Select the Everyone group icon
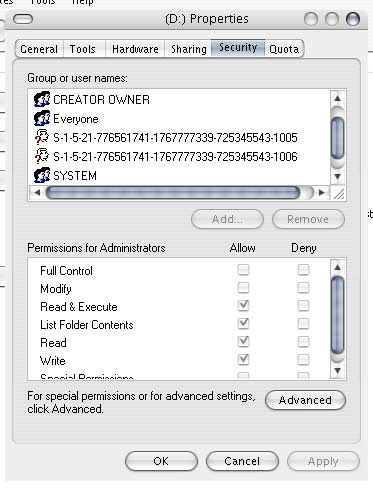The image size is (373, 491). pyautogui.click(x=42, y=119)
